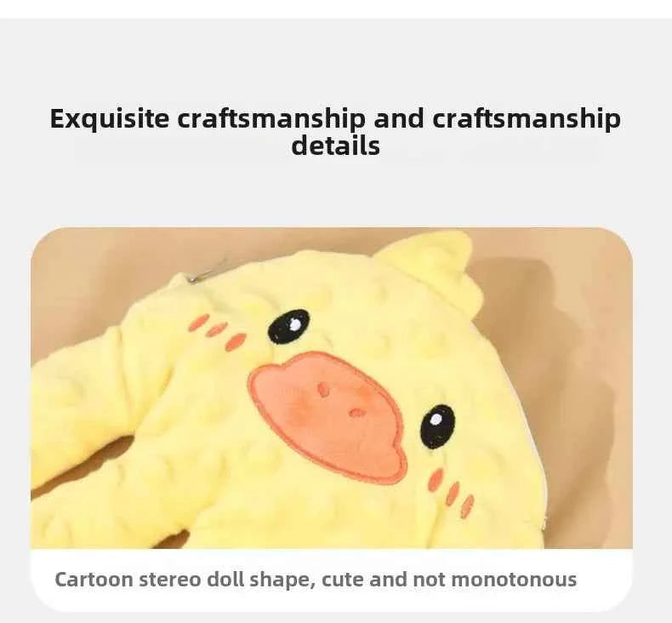672x623 pixels.
Task: Click the word 'details' in the heading
Action: pos(335,146)
